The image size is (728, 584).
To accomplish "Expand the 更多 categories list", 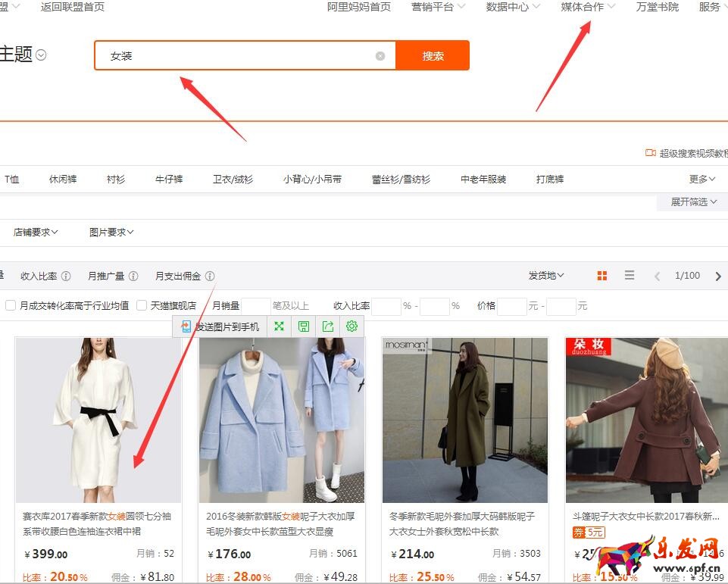I will [x=702, y=180].
